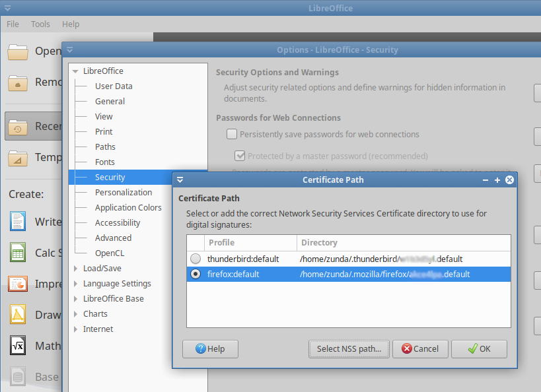Click the Help button in Certificate Path
This screenshot has height=392, width=541.
[210, 349]
